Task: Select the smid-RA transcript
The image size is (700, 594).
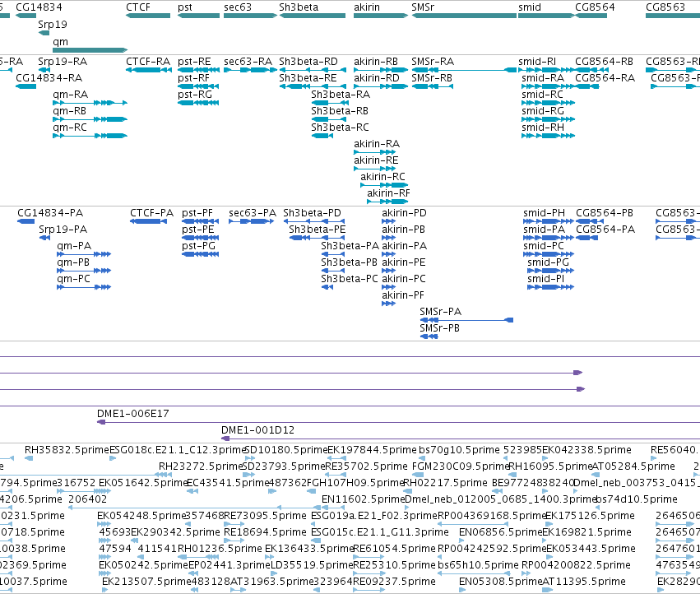Action: [x=548, y=86]
